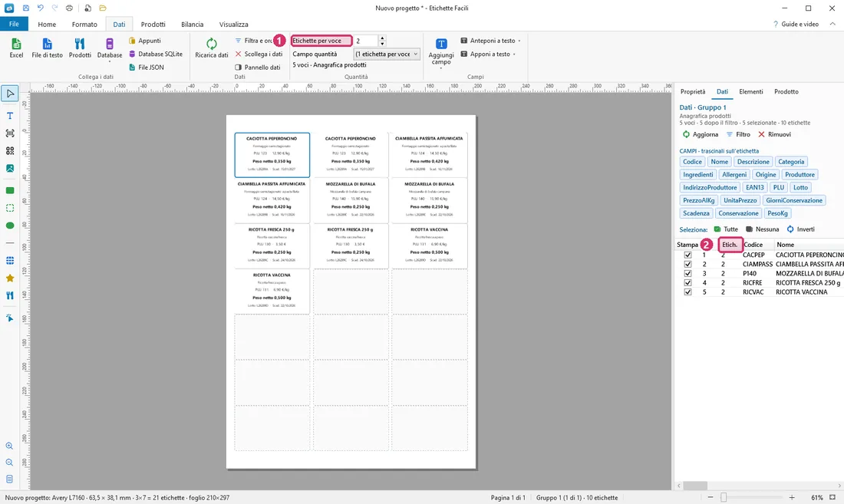Viewport: 844px width, 504px height.
Task: Toggle Stampa checkbox for MOZZARELLA DI BUFALA
Action: (687, 273)
